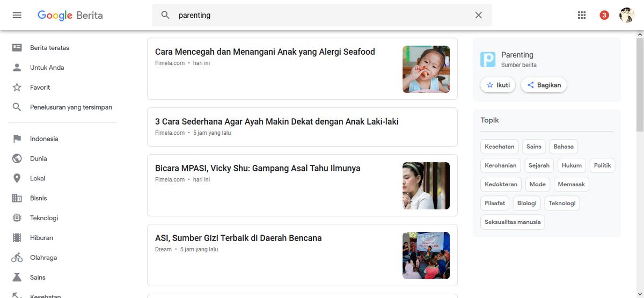The image size is (644, 298).
Task: Open the Bahasa topic chip
Action: (563, 147)
